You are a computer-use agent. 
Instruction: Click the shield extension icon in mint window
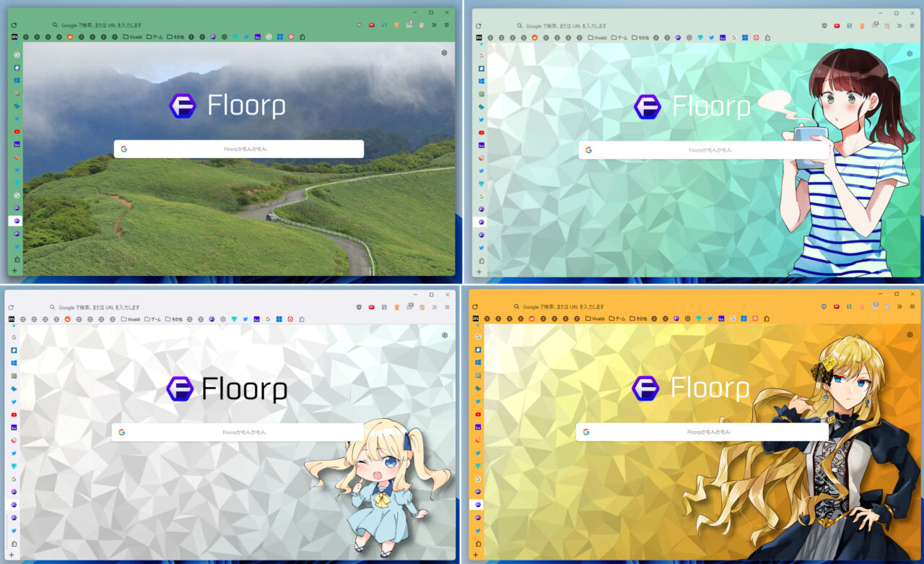pos(824,26)
